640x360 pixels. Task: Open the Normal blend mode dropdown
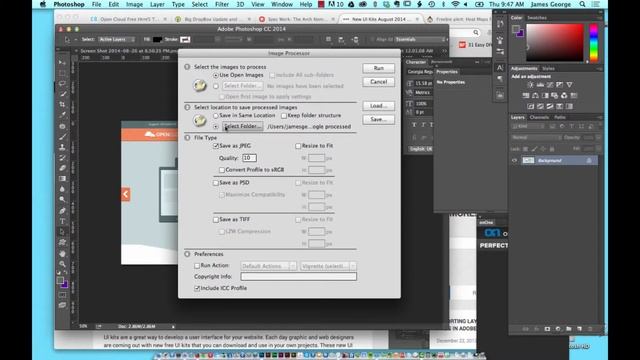[x=536, y=138]
